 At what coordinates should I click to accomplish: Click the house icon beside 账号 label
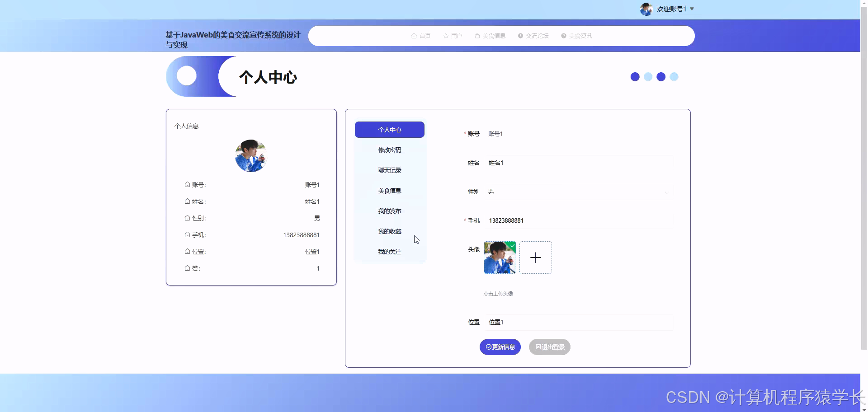coord(187,184)
